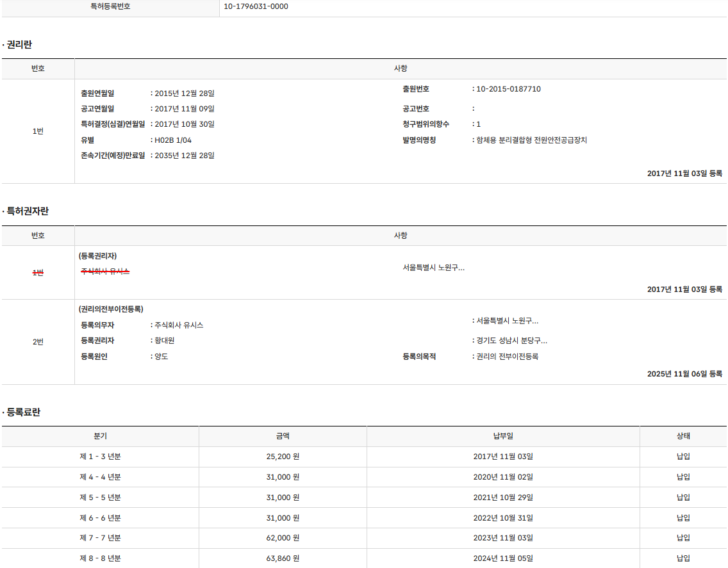Click the registration cause value 양도
The image size is (728, 568).
click(x=161, y=357)
